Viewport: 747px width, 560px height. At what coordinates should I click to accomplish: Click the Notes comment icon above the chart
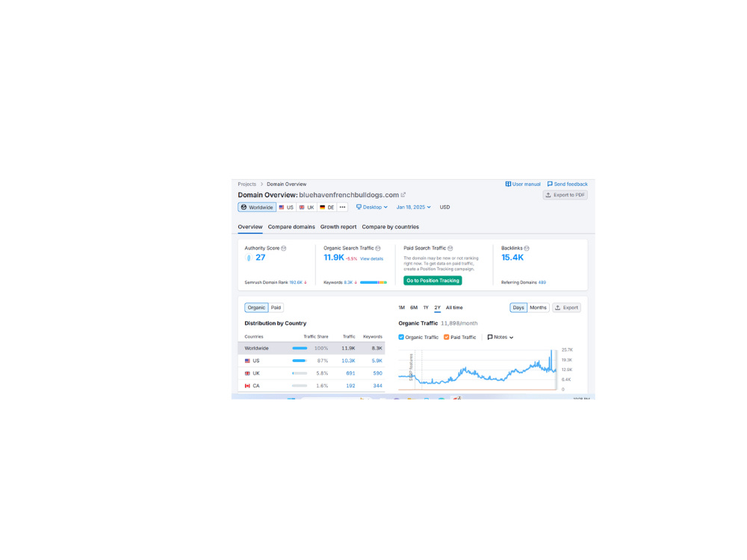click(x=490, y=337)
